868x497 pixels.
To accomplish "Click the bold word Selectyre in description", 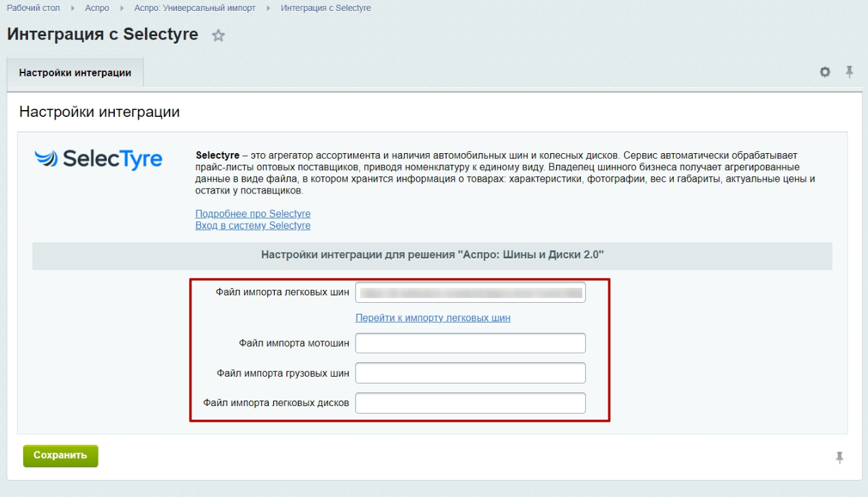I will pyautogui.click(x=217, y=156).
